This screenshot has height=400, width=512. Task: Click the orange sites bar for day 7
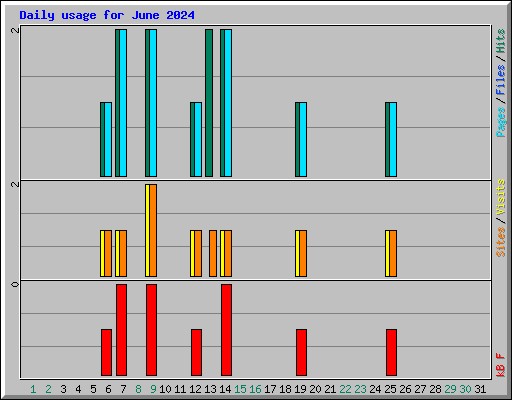(123, 253)
